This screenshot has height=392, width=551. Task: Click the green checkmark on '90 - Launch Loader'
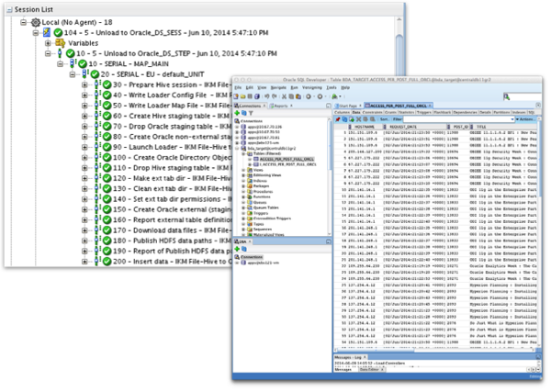tap(107, 147)
